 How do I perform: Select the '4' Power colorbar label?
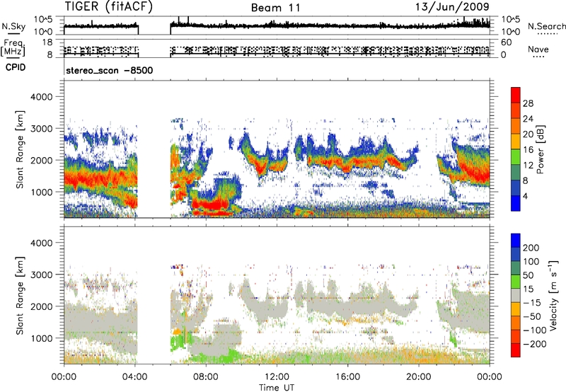(x=525, y=196)
